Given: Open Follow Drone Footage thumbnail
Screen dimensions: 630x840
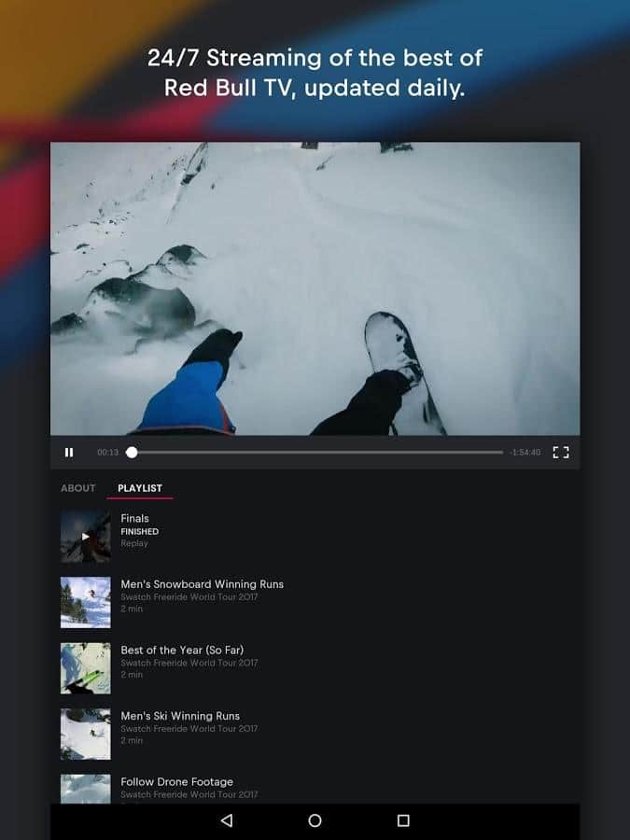Looking at the screenshot, I should (x=86, y=790).
